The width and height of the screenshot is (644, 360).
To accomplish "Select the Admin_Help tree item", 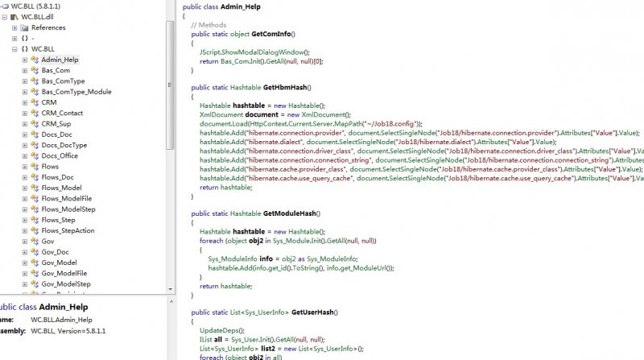I will pyautogui.click(x=60, y=60).
